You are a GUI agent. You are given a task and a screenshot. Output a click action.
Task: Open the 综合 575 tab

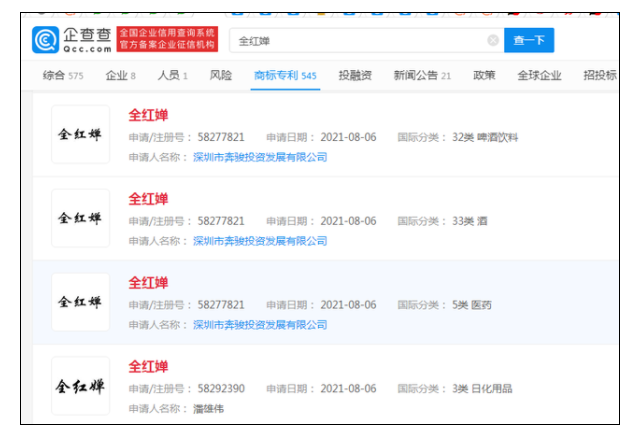point(63,75)
